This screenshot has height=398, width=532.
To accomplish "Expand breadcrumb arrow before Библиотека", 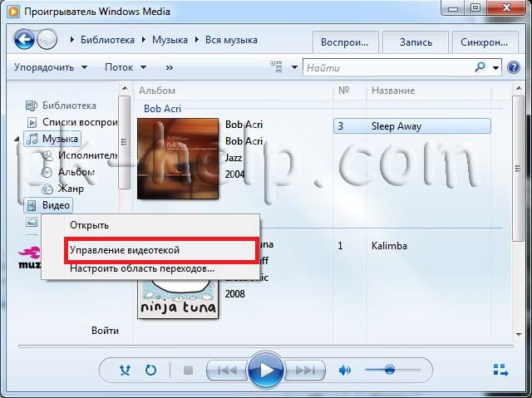I will point(71,40).
